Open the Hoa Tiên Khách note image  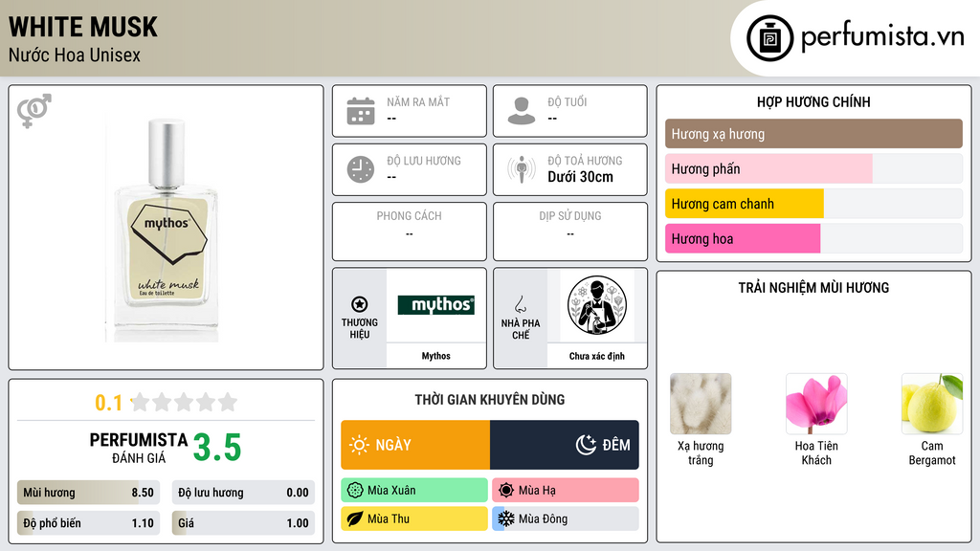click(816, 404)
